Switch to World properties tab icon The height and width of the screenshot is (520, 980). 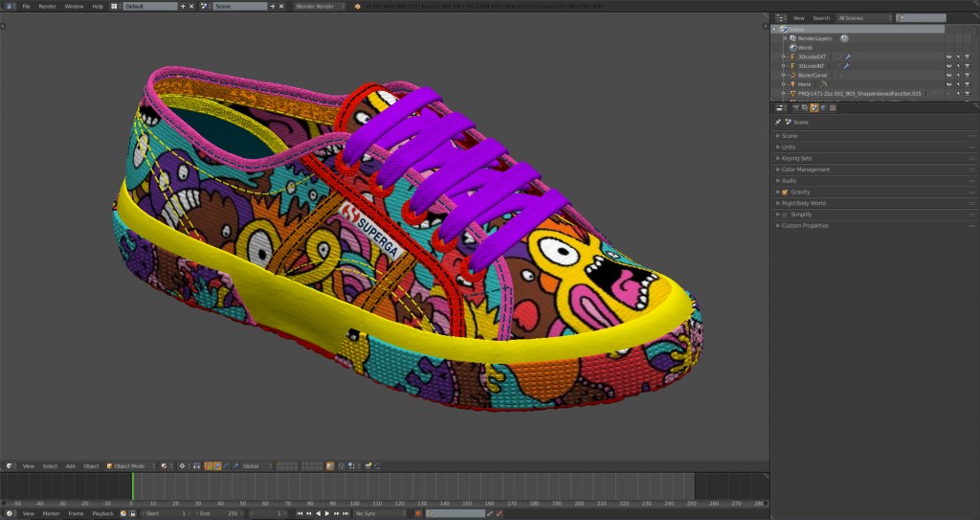pos(823,107)
